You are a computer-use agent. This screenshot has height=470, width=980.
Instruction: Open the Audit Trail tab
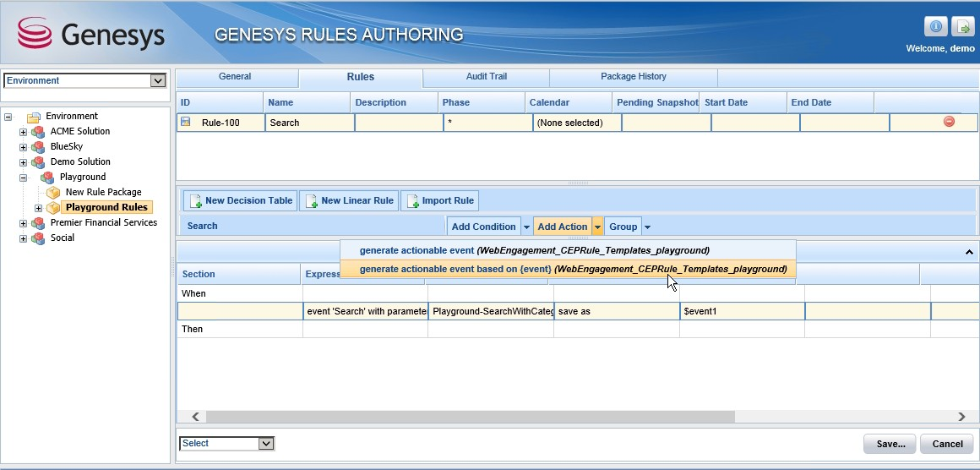tap(487, 77)
